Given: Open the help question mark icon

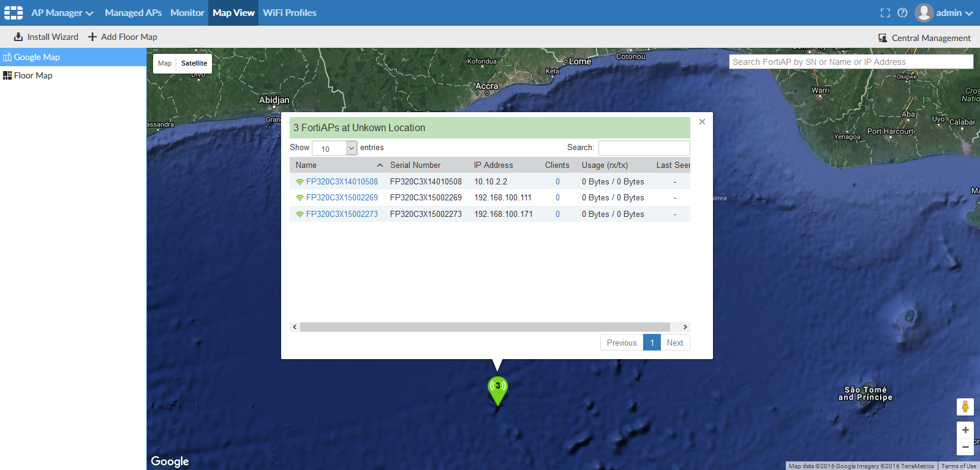Looking at the screenshot, I should pos(902,13).
